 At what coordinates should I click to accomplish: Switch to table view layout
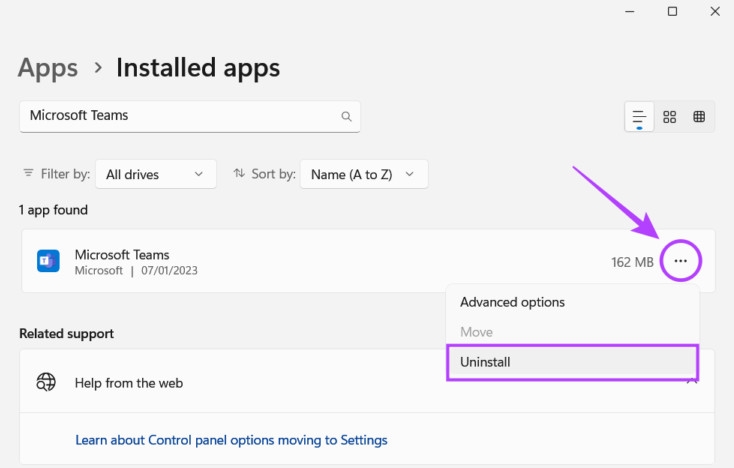tap(699, 117)
